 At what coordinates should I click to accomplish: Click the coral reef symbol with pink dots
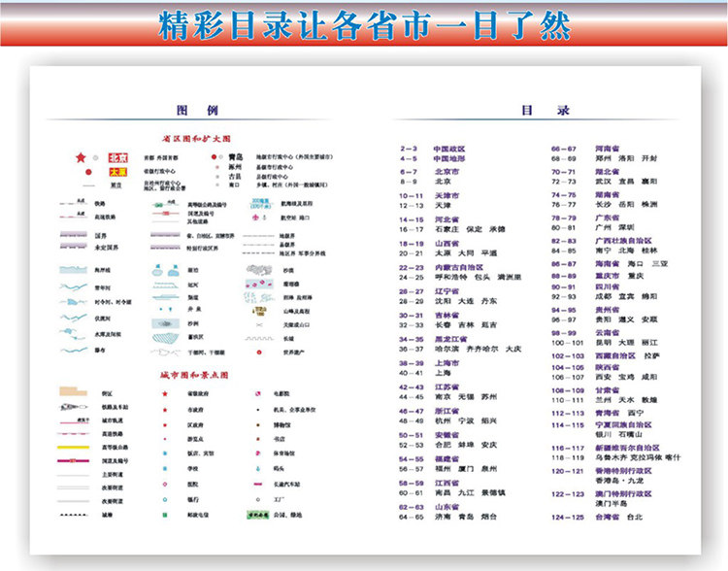pyautogui.click(x=259, y=284)
